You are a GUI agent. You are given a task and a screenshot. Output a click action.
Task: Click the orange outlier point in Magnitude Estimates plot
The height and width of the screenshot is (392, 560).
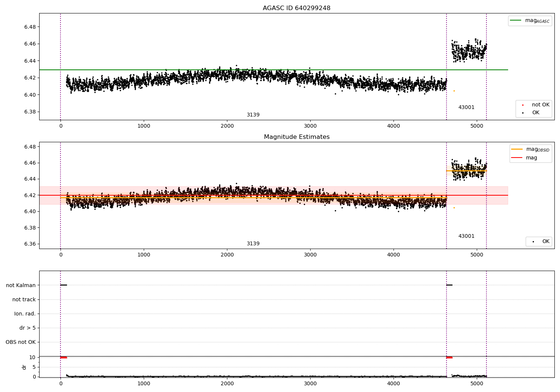click(x=454, y=208)
